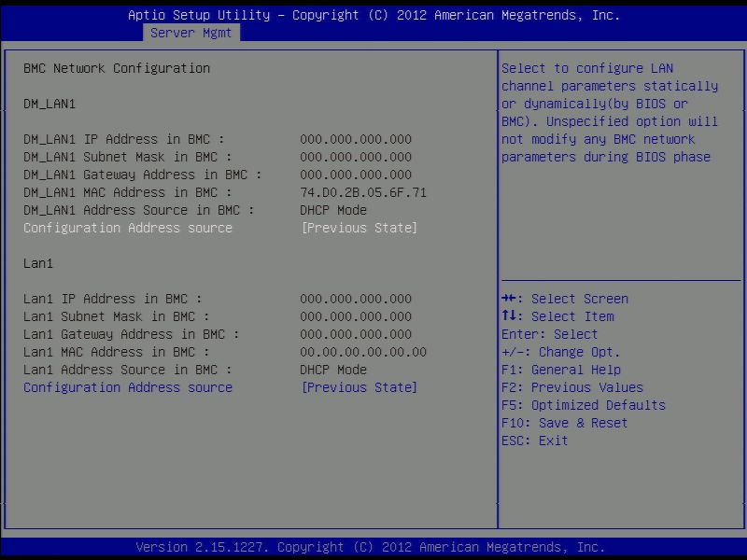Image resolution: width=747 pixels, height=560 pixels.
Task: Click DM_LAN1 Subnet Mask in BMC label
Action: click(x=128, y=157)
